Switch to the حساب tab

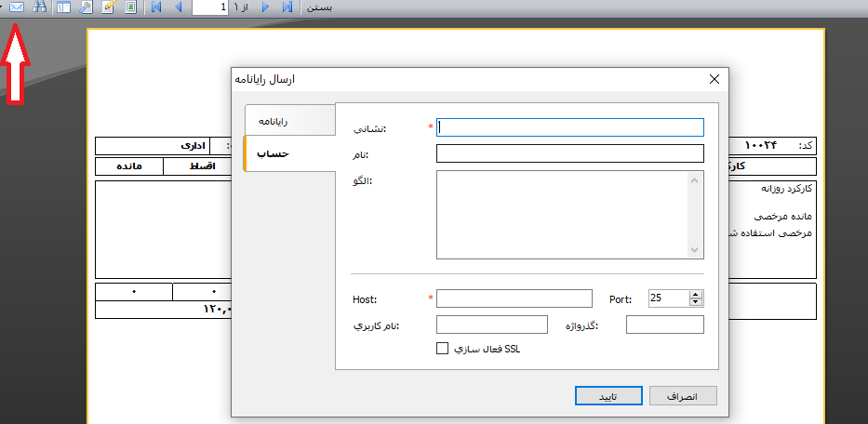[x=290, y=153]
